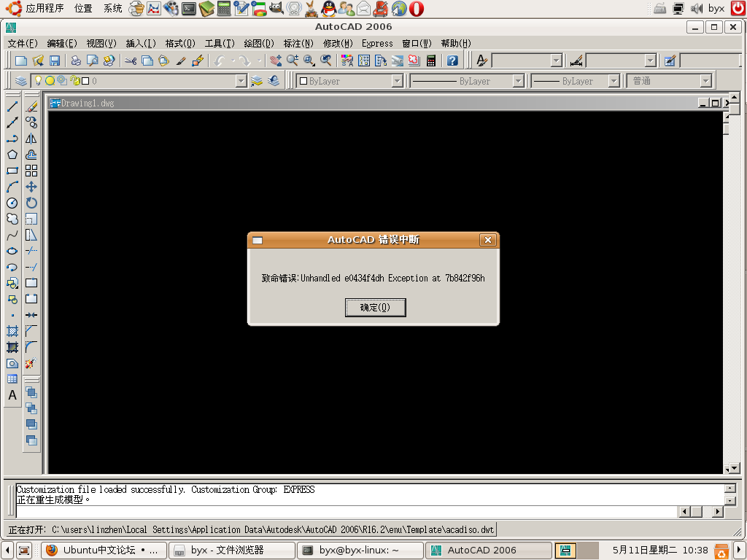Open the Layer Properties Manager icon
Viewport: 747px width, 560px height.
[x=21, y=81]
